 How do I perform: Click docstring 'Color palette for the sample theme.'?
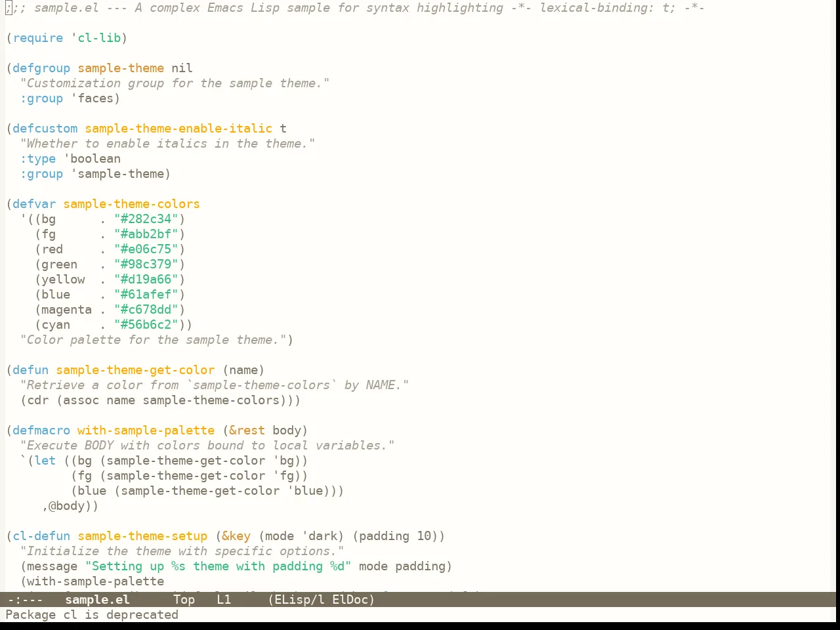[153, 340]
